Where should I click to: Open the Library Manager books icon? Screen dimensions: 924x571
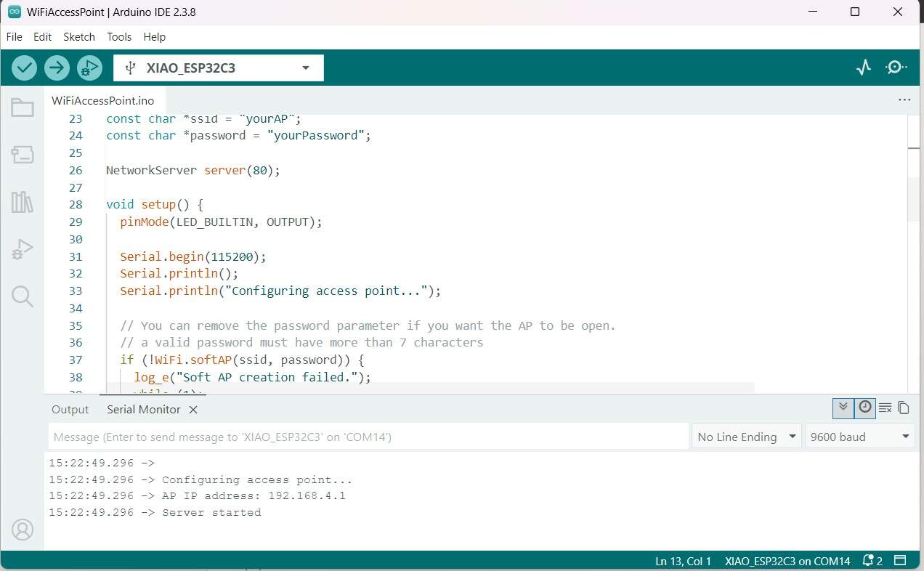23,202
